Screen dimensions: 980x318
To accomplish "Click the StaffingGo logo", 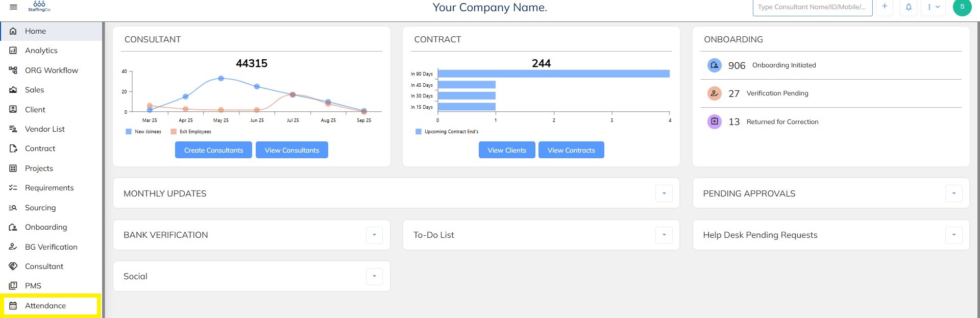I will coord(39,6).
